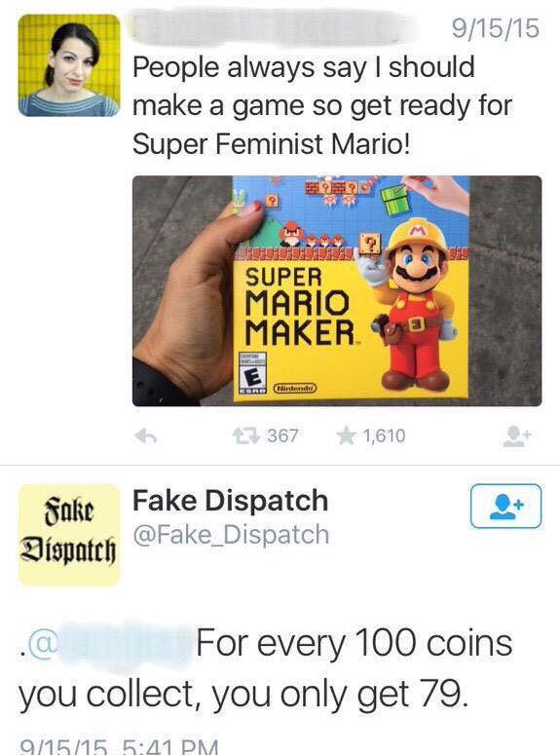Image resolution: width=560 pixels, height=755 pixels.
Task: Tap the blurred username above the first tweet
Action: tap(270, 29)
